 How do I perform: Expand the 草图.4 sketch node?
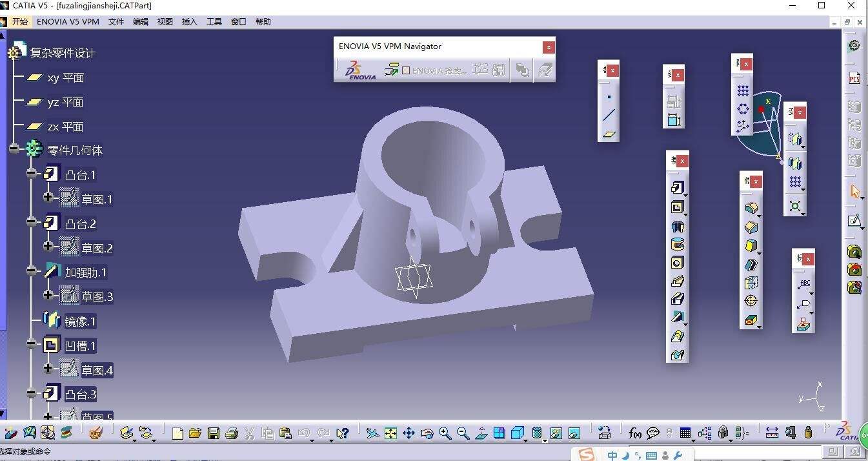click(x=48, y=369)
